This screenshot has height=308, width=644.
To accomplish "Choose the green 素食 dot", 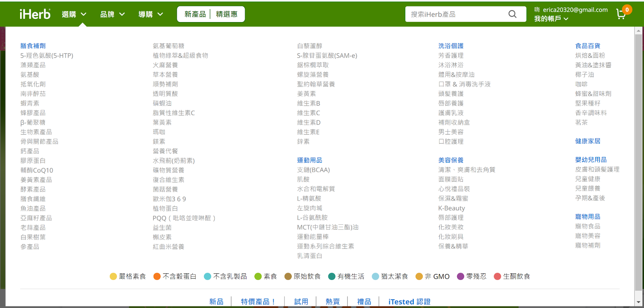I will [258, 276].
